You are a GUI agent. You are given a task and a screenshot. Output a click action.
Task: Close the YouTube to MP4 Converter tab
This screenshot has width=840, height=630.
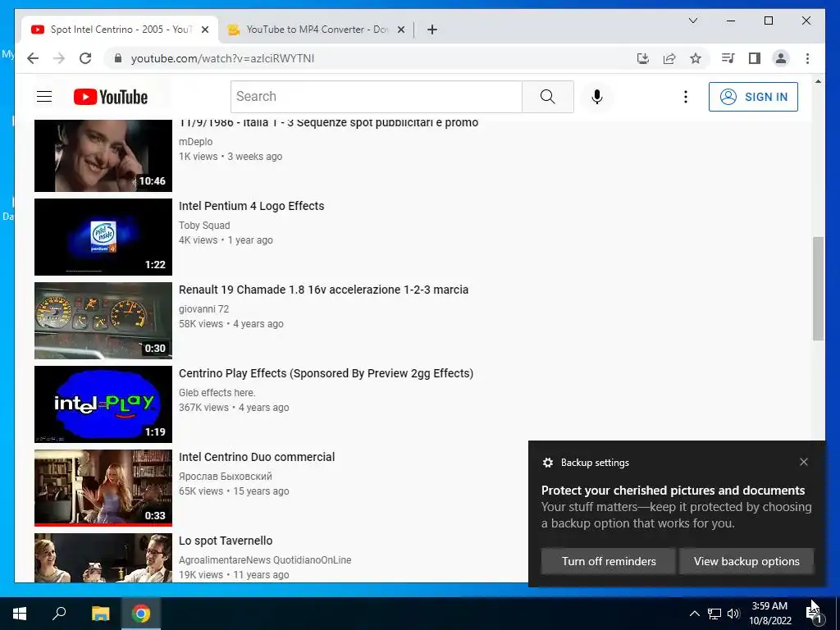400,30
